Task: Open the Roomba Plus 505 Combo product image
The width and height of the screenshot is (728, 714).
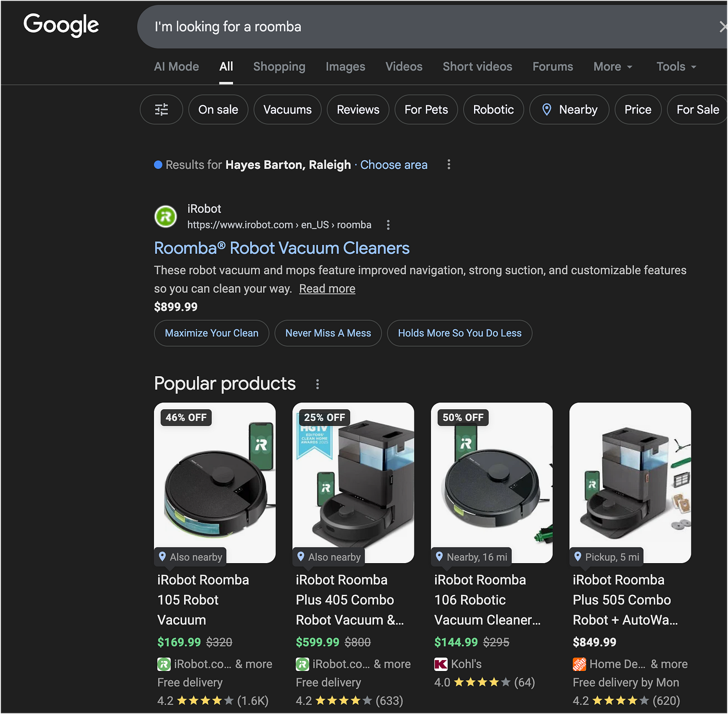Action: tap(630, 483)
